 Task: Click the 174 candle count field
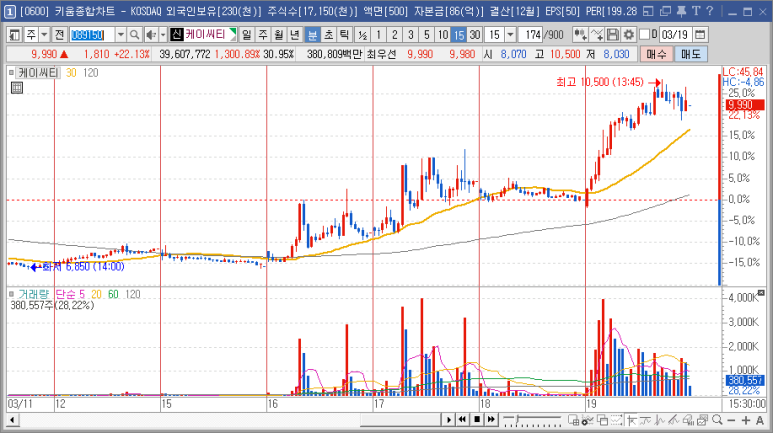click(x=531, y=35)
